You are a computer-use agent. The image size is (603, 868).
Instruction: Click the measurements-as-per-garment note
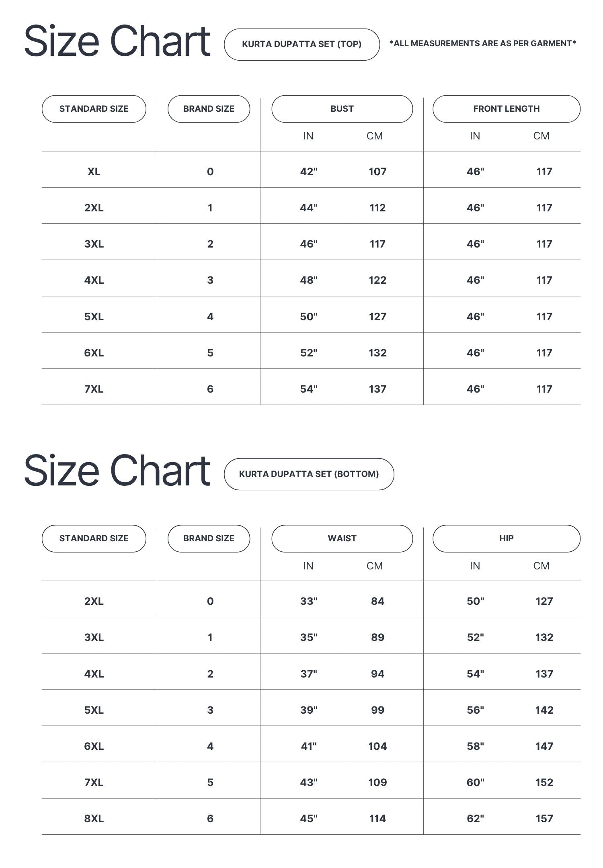(x=482, y=43)
